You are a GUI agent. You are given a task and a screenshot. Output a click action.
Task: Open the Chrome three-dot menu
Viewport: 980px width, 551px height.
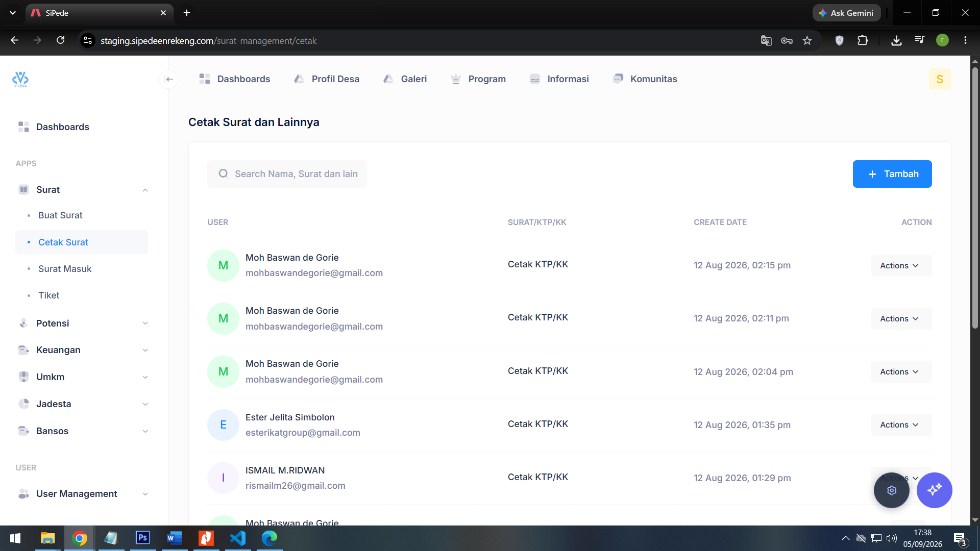(x=965, y=41)
